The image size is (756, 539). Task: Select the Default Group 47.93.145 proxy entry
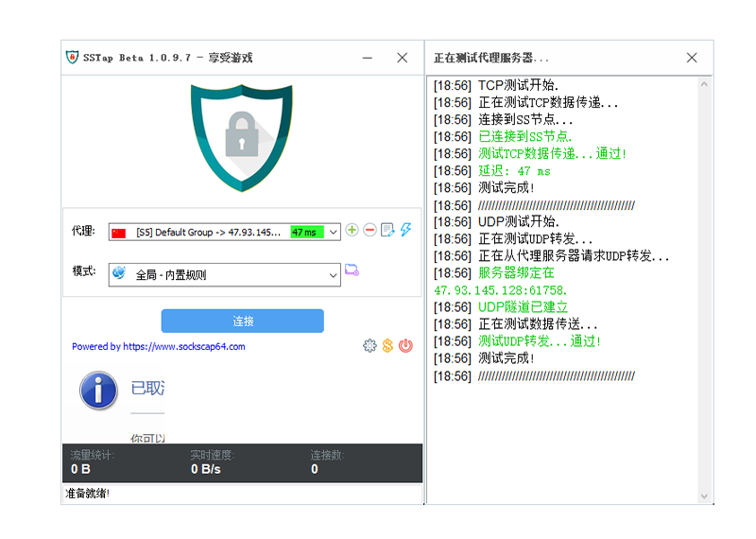coord(208,232)
